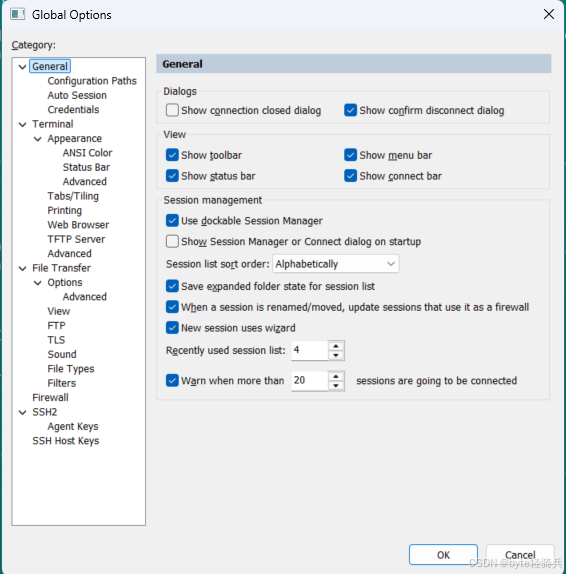Collapse the General category tree node
Viewport: 566px width, 574px height.
pyautogui.click(x=22, y=67)
